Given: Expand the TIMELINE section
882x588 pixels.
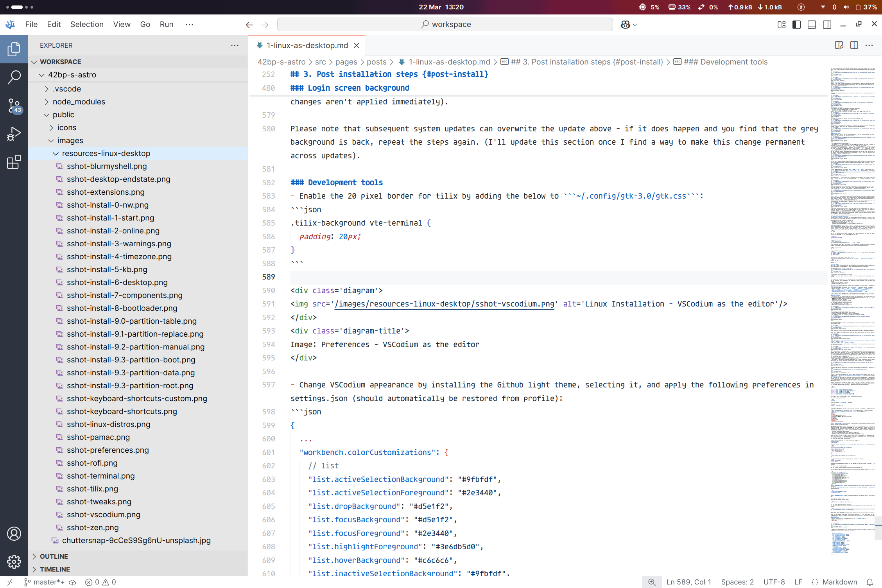Looking at the screenshot, I should [138, 569].
